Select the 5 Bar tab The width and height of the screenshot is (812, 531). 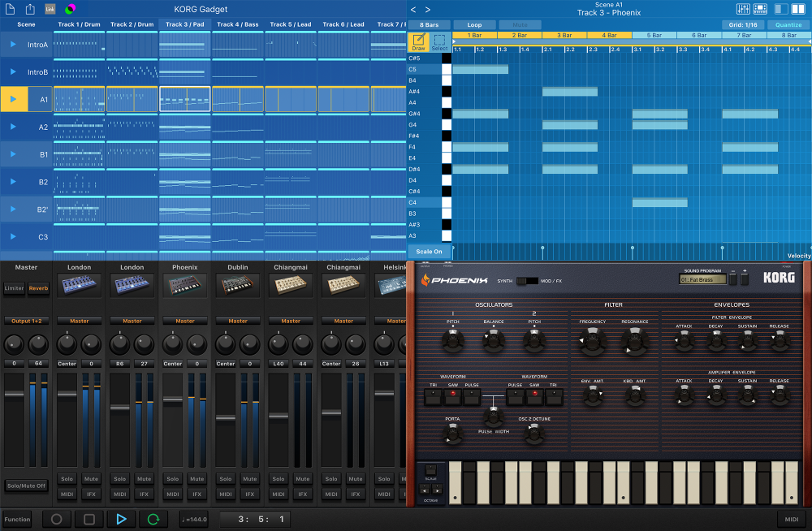[654, 35]
